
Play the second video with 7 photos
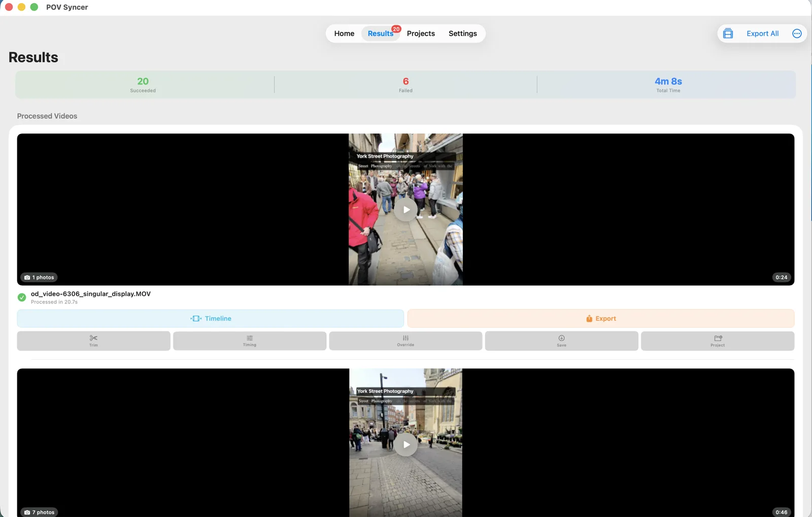(x=406, y=444)
